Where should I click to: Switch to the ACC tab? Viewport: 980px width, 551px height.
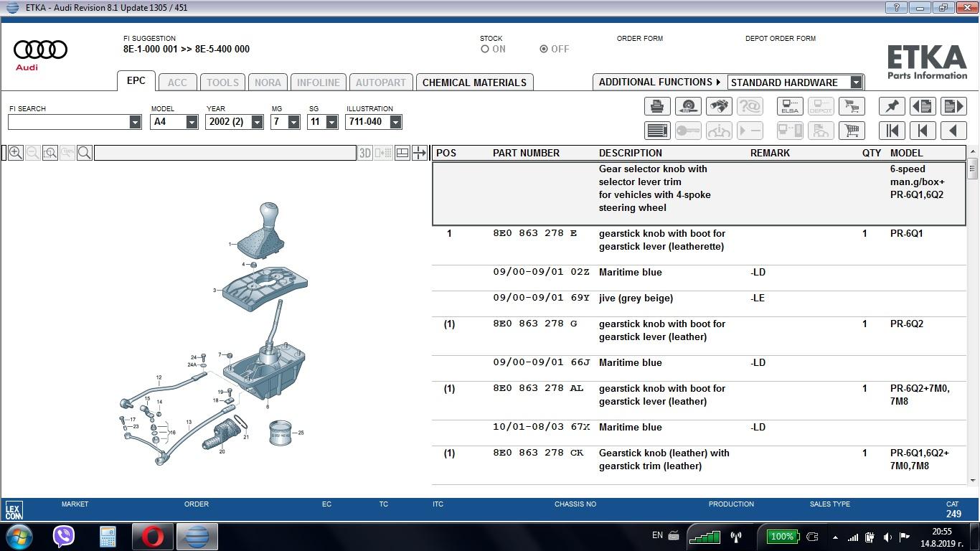177,83
